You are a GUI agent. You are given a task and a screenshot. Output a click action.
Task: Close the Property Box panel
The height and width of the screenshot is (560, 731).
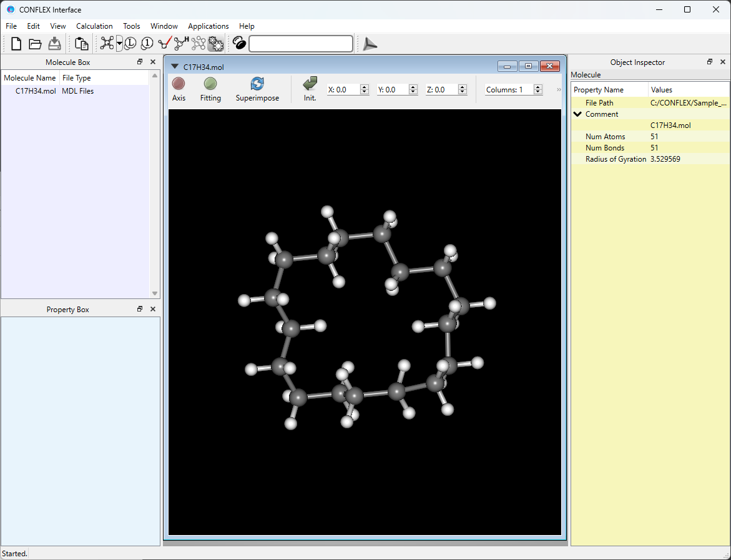(153, 309)
